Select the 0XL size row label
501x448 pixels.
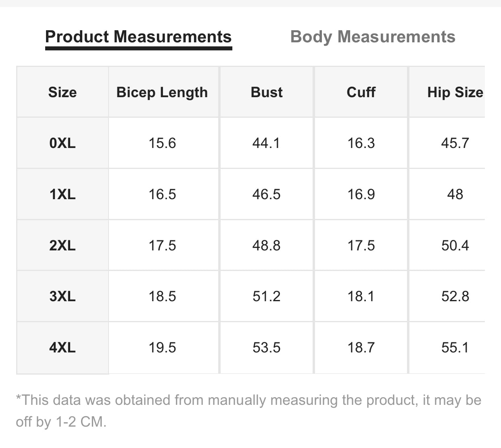click(x=63, y=143)
